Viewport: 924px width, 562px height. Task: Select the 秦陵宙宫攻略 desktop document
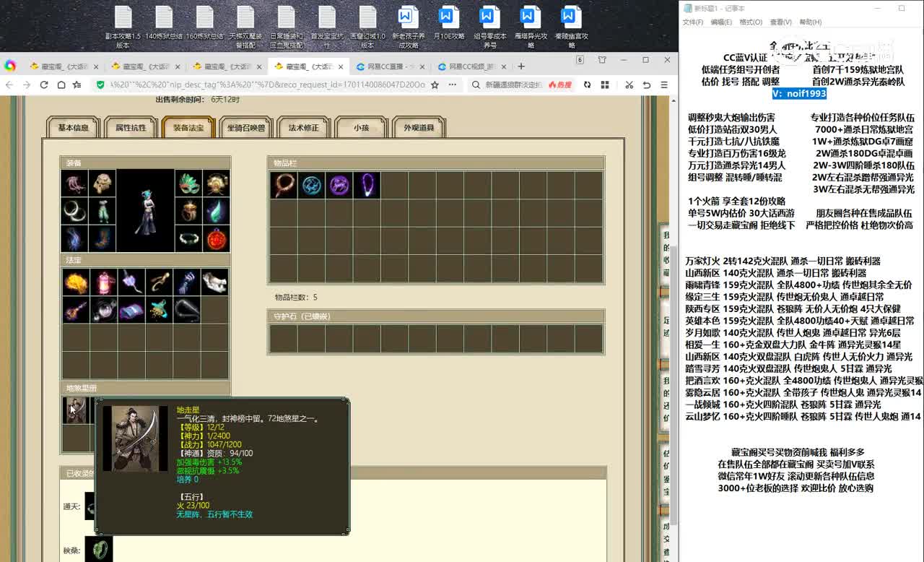571,27
